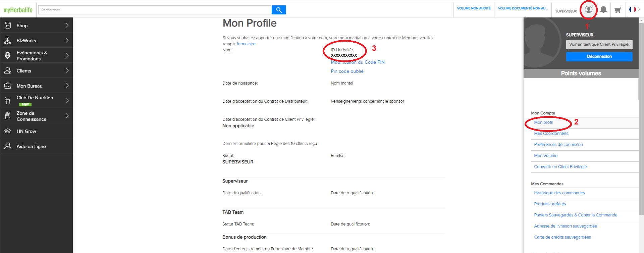The image size is (644, 253).
Task: Expand Evénements & Promotions chevron
Action: point(67,55)
